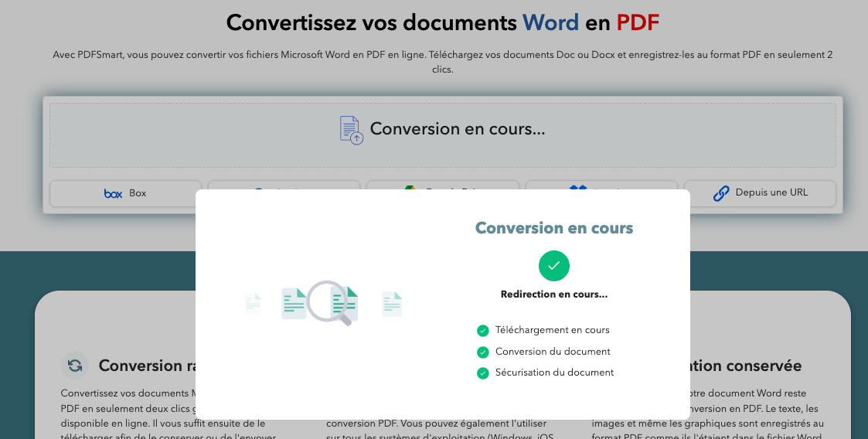Click the circular refresh icon by Conversion rapide

(x=75, y=366)
